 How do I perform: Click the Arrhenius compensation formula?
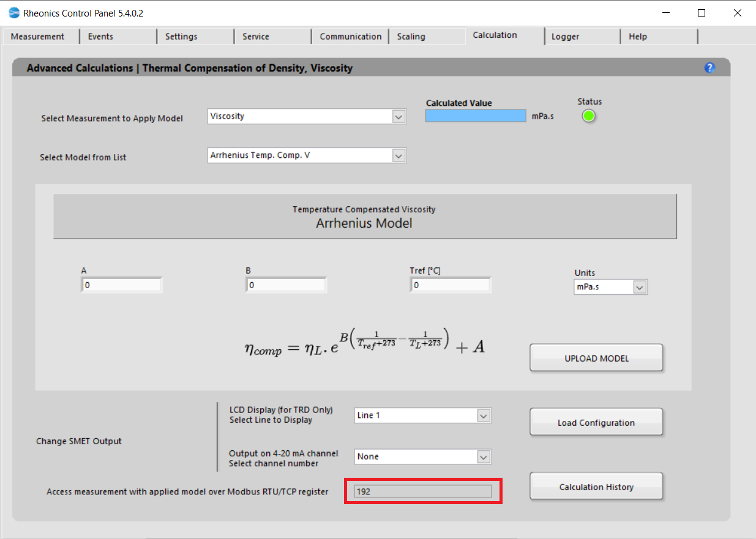[x=365, y=343]
